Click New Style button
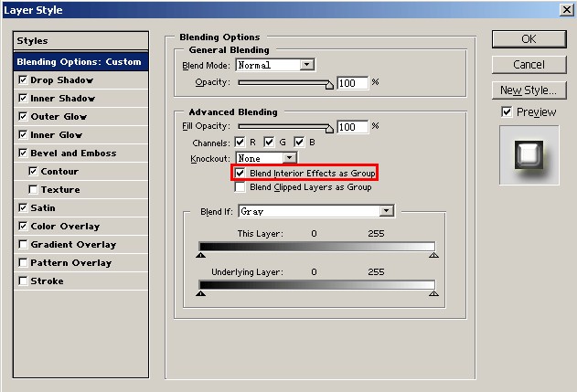The image size is (577, 392). [529, 90]
